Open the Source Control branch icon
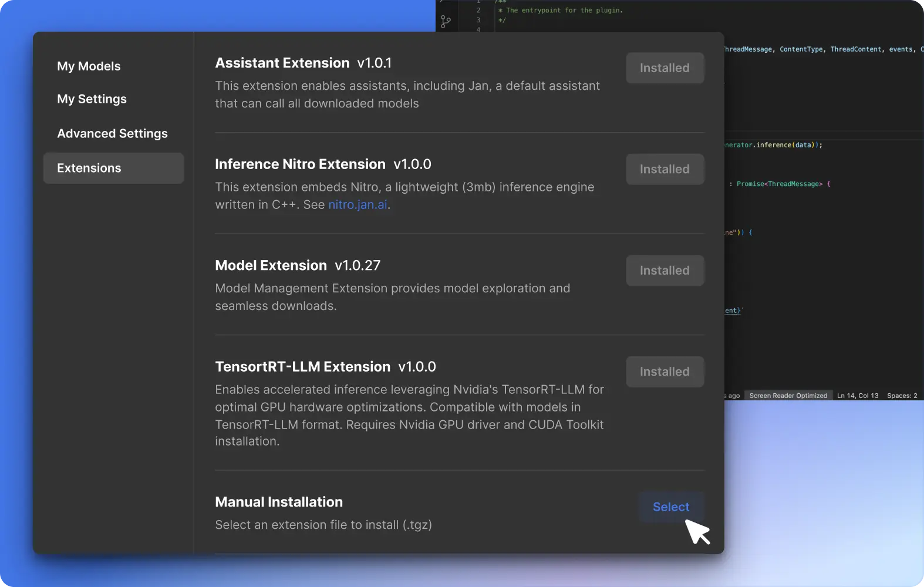The height and width of the screenshot is (587, 924). tap(446, 22)
